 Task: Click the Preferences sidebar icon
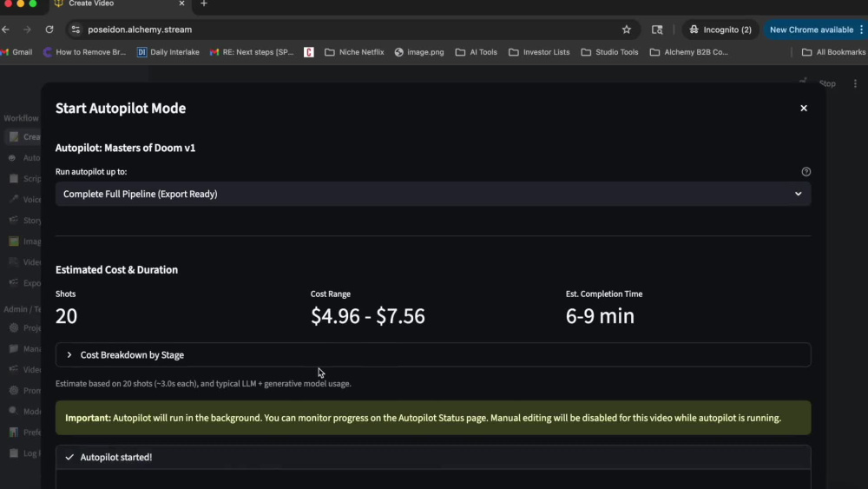(13, 432)
